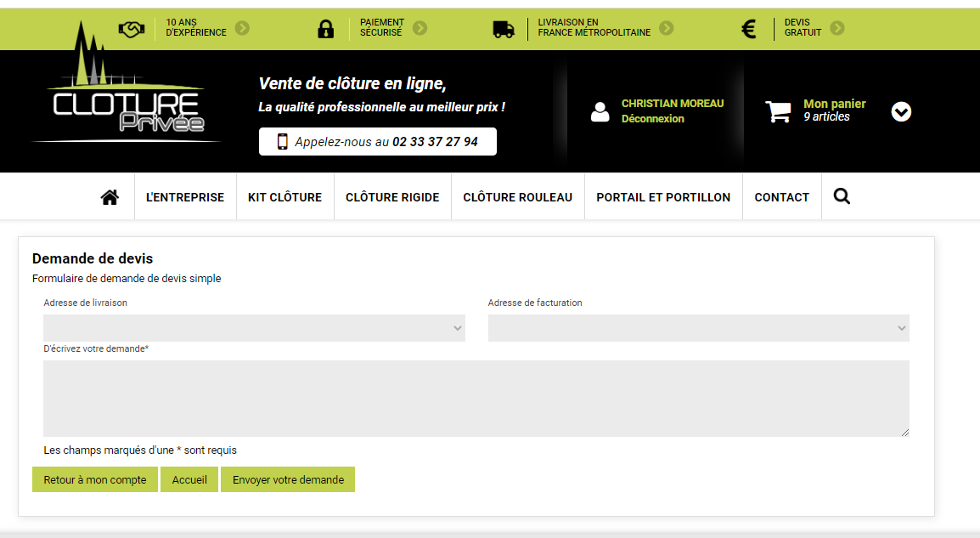Click the user profile silhouette icon

pyautogui.click(x=600, y=112)
